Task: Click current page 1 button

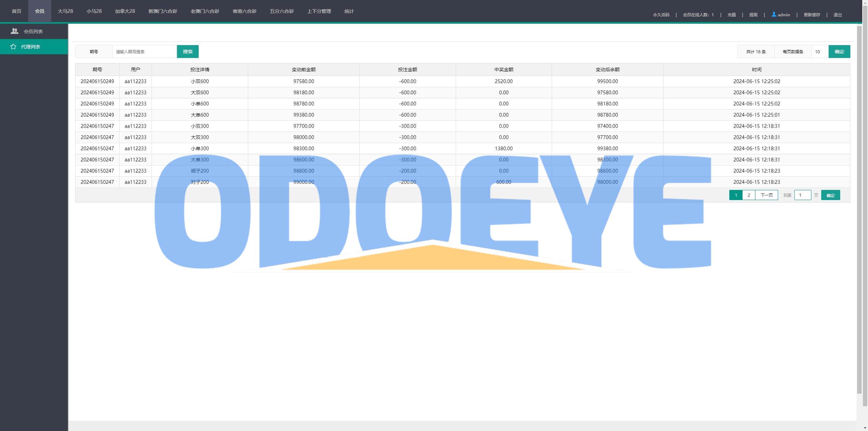Action: coord(736,195)
